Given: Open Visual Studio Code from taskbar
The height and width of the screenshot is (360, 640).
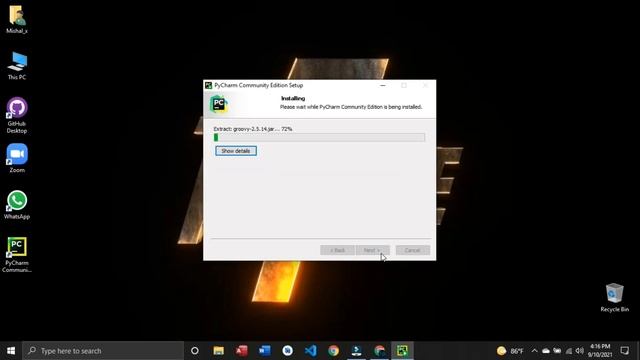Looking at the screenshot, I should coord(310,351).
